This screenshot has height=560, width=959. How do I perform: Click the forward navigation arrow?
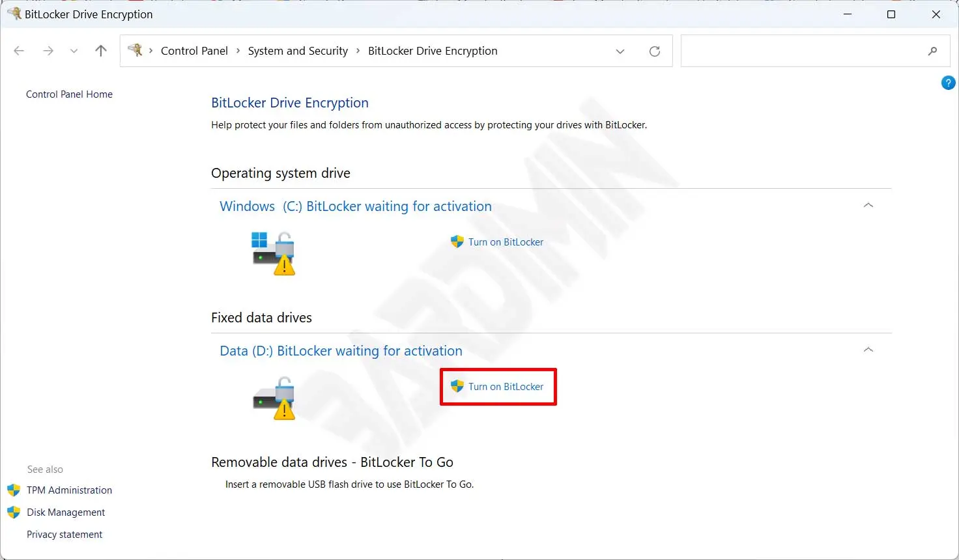point(48,51)
